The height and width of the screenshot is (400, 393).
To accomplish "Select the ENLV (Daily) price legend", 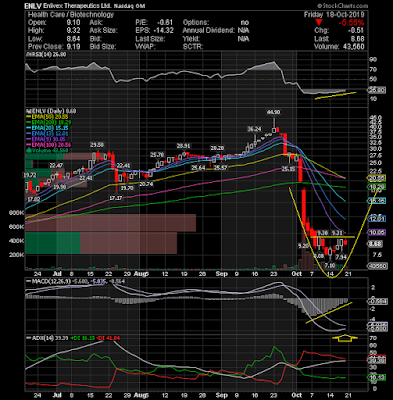I will point(51,111).
